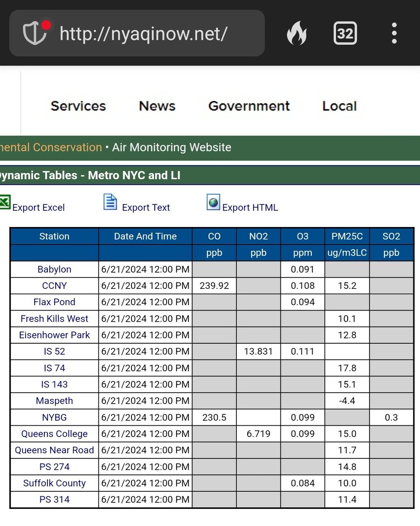The height and width of the screenshot is (526, 420).
Task: Tap the nyaqinow.net URL field
Action: pos(137,33)
